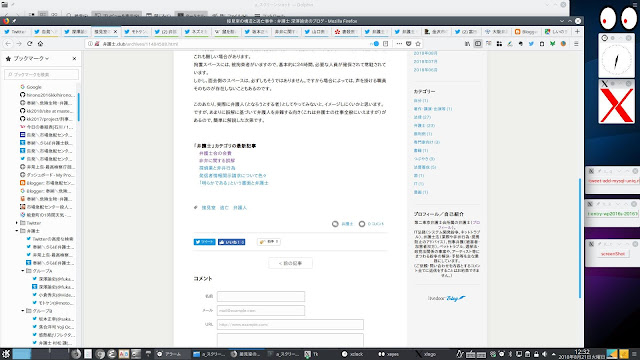The image size is (640, 360).
Task: Toggle the sidebar view button in the toolbar
Action: (478, 44)
